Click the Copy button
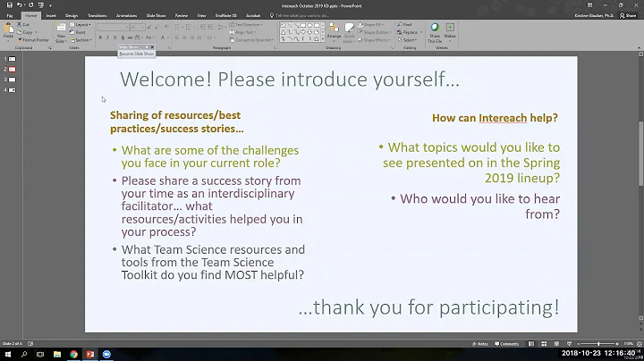This screenshot has width=644, height=361. pos(27,32)
